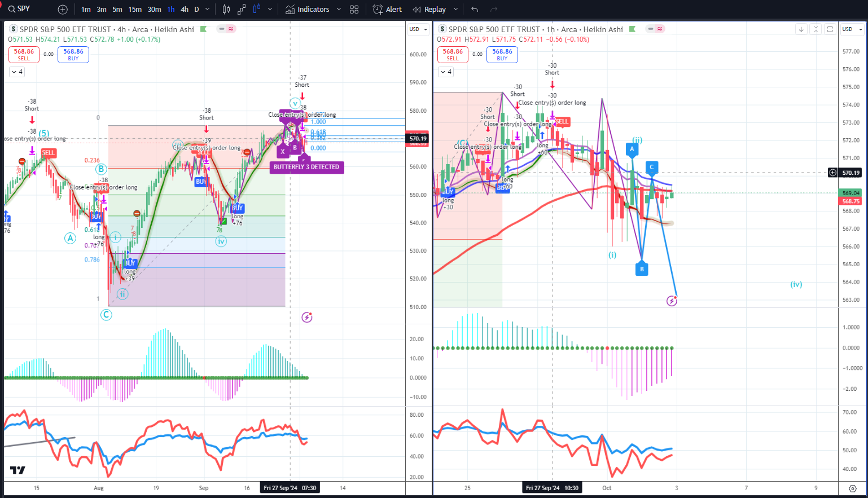Switch to the 3m timeframe
Viewport: 868px width, 498px height.
coord(102,10)
